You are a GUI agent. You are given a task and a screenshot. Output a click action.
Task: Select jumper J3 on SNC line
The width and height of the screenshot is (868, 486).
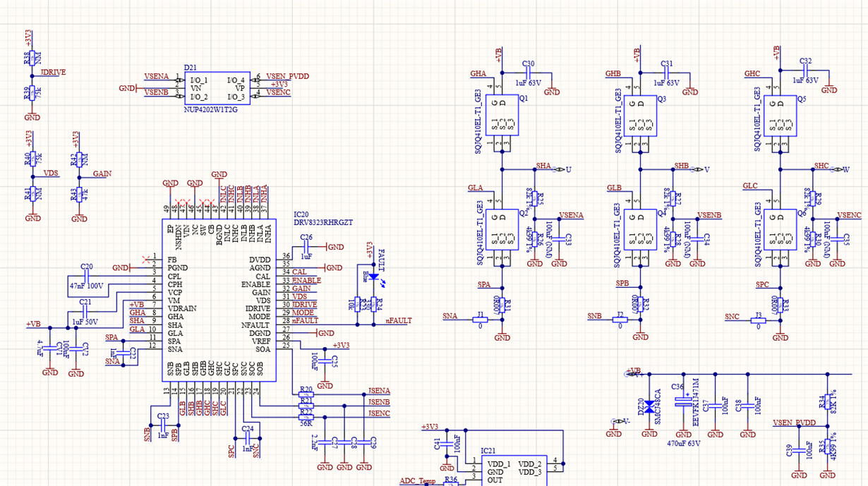759,320
